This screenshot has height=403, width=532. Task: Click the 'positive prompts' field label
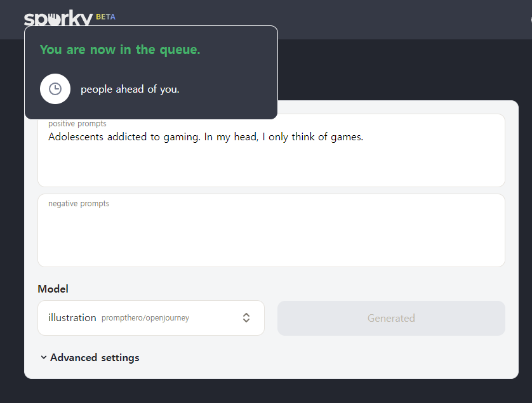(x=77, y=124)
